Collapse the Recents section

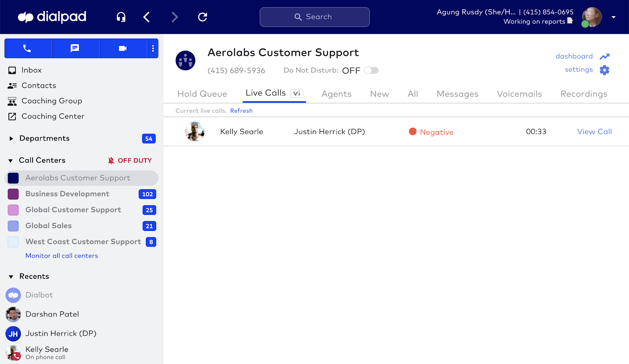11,277
